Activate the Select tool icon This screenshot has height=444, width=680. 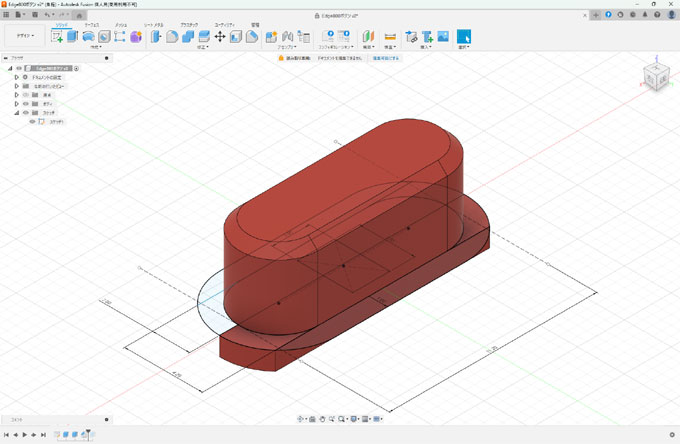464,37
